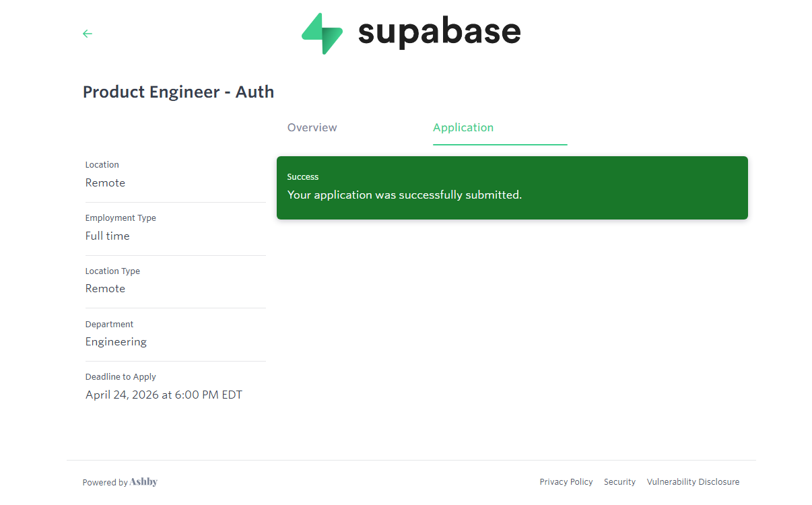Click the Employment Type label
The height and width of the screenshot is (505, 812).
click(121, 218)
